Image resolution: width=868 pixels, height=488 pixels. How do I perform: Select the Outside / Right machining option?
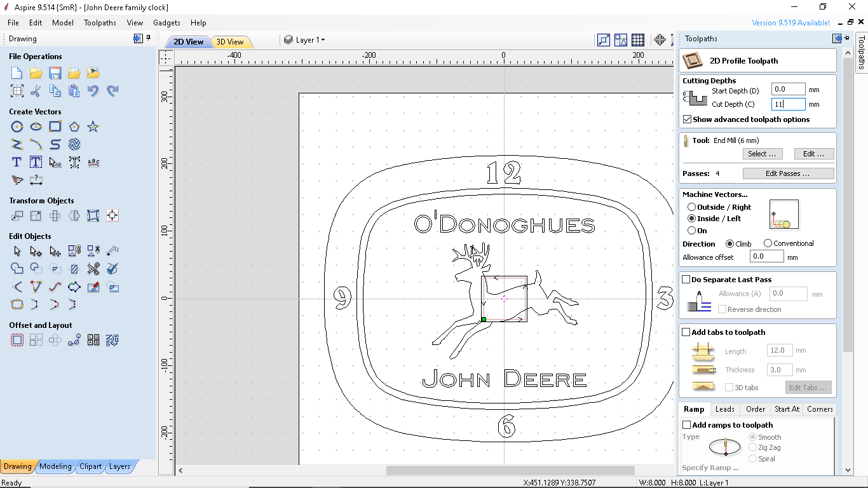point(692,207)
